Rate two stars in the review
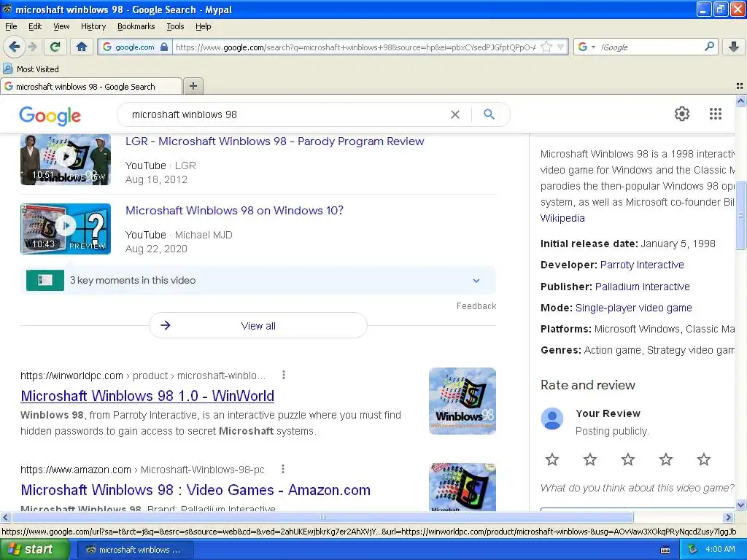The width and height of the screenshot is (747, 560). pyautogui.click(x=589, y=459)
